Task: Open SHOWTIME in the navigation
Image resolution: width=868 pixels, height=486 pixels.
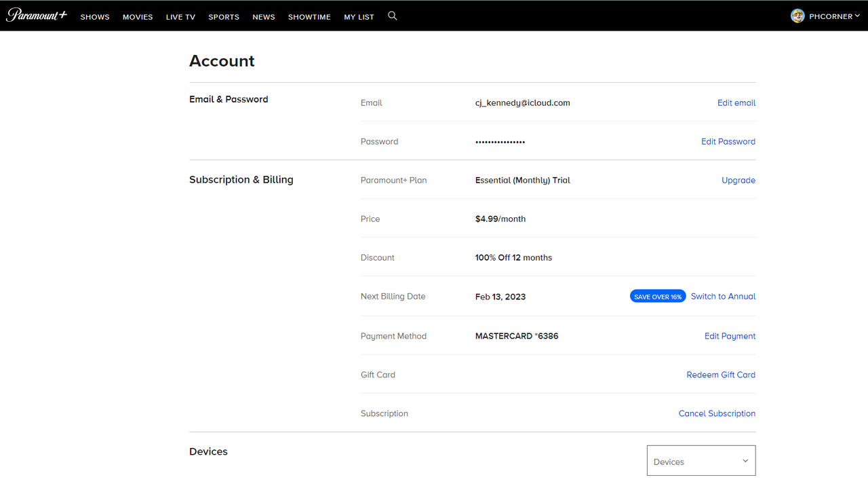Action: tap(309, 17)
